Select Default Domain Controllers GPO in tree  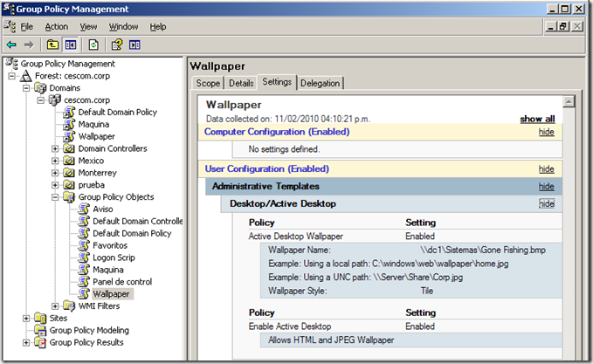(x=138, y=221)
